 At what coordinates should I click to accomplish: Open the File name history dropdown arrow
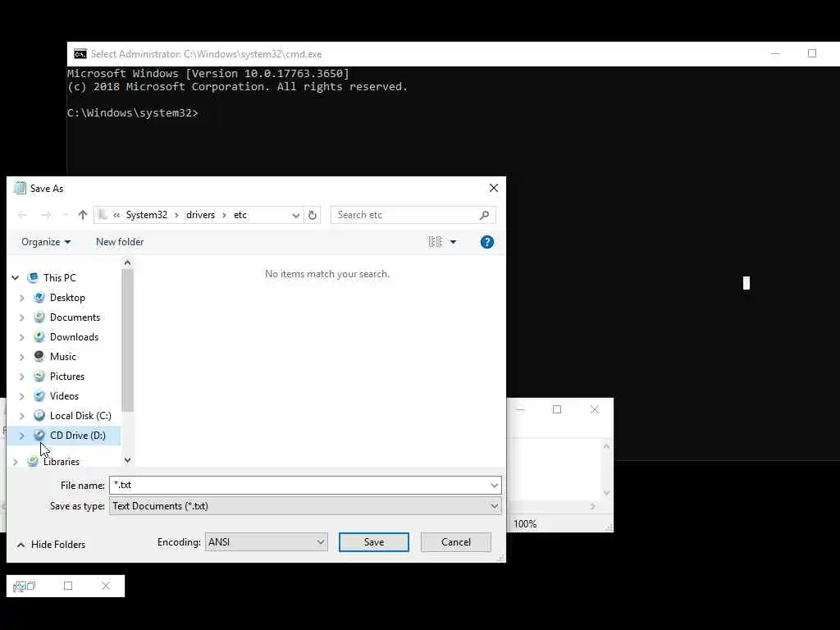click(x=494, y=486)
